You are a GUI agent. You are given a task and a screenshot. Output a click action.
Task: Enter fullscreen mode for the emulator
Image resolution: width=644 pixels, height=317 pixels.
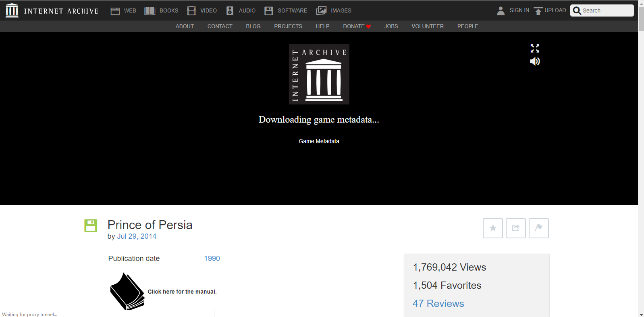point(535,48)
